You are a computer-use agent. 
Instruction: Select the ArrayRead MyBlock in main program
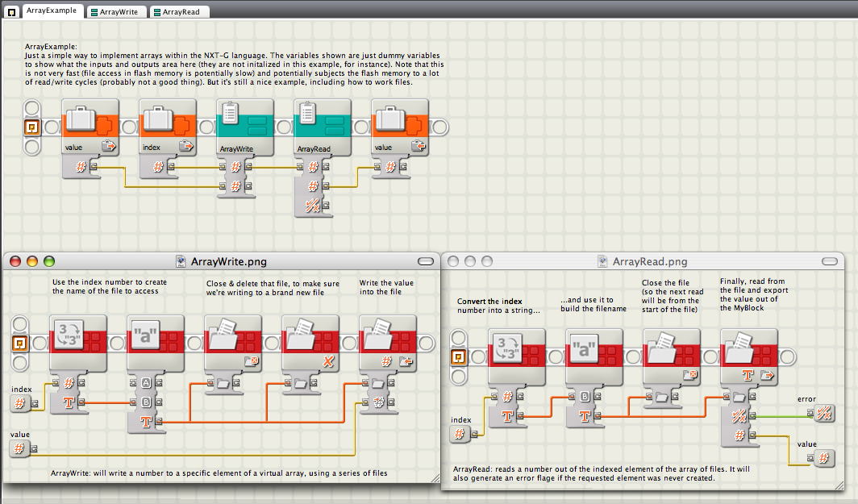tap(323, 127)
